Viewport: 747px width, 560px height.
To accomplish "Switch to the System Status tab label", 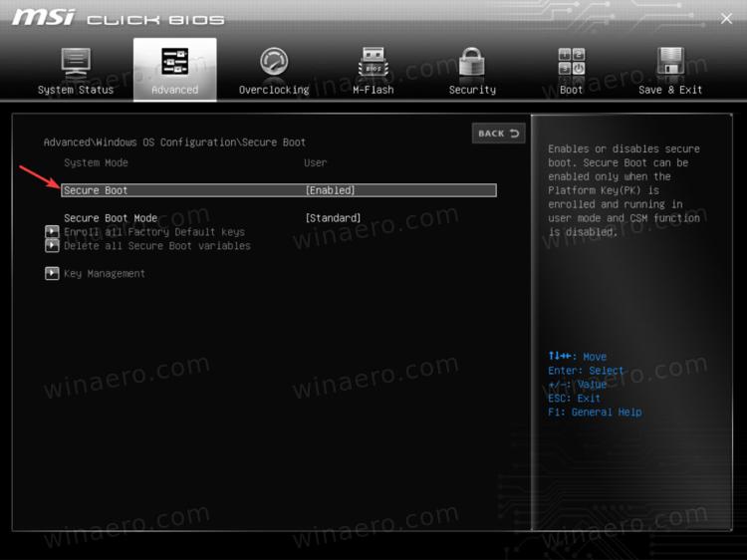I will pos(76,90).
